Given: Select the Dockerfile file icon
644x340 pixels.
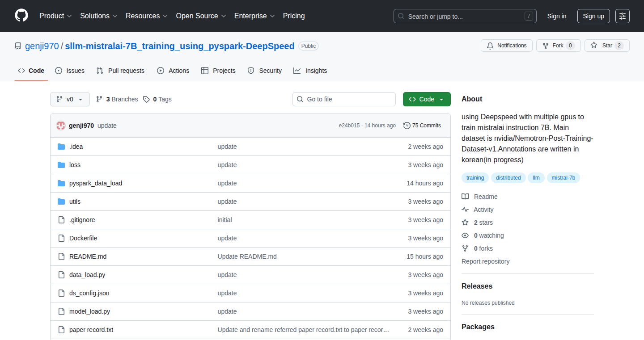Looking at the screenshot, I should [x=61, y=238].
